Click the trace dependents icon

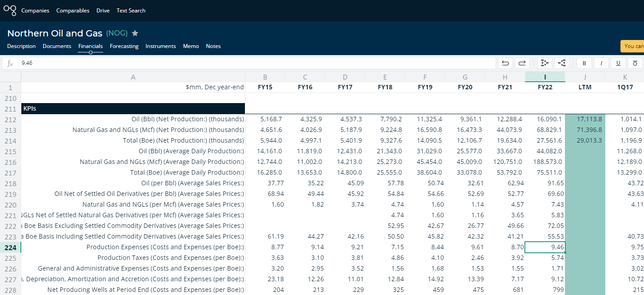561,63
